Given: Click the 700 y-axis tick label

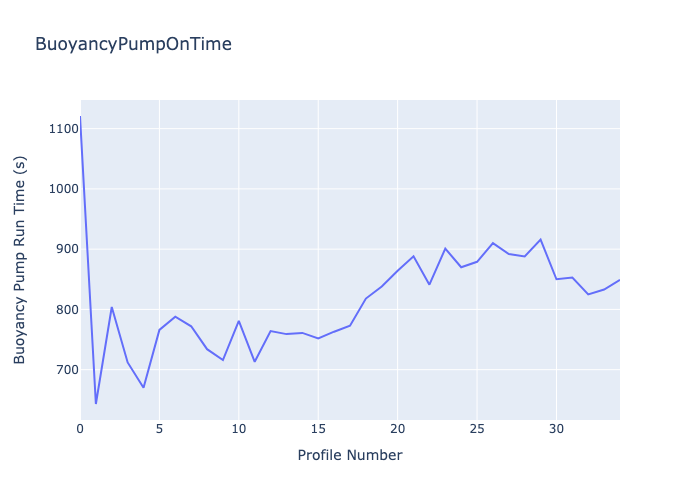Looking at the screenshot, I should point(66,370).
